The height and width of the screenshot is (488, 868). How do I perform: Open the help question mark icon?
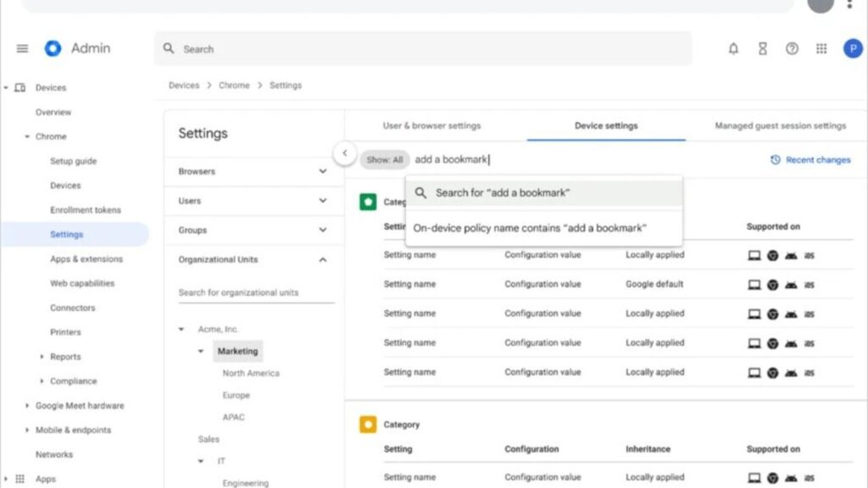click(x=793, y=48)
